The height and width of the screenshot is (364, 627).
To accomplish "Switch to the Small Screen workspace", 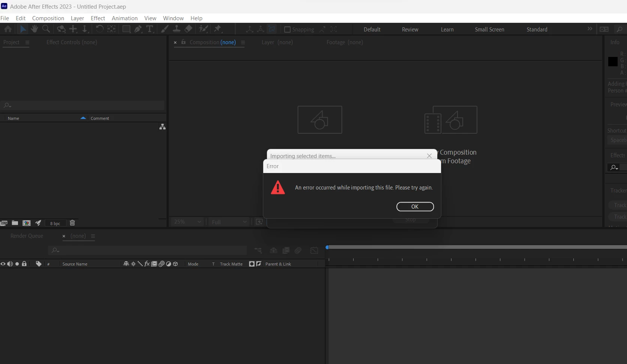I will (x=489, y=29).
